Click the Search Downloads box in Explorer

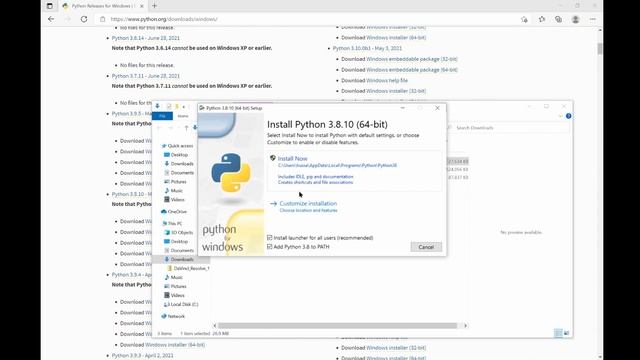509,128
